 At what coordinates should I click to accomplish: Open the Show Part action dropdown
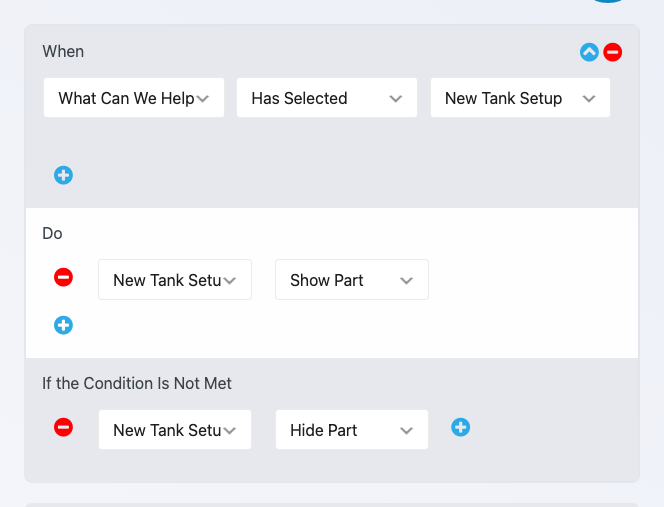[x=352, y=280]
